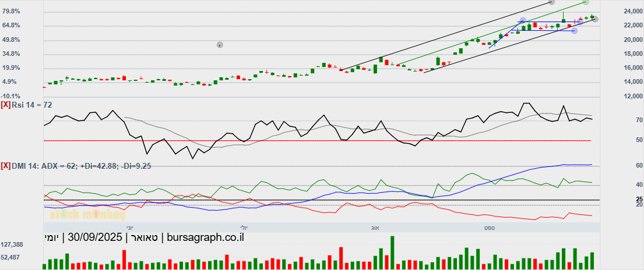Select the gray handle ending the lower black channel line
Viewport: 644px width, 270px height.
tap(595, 19)
